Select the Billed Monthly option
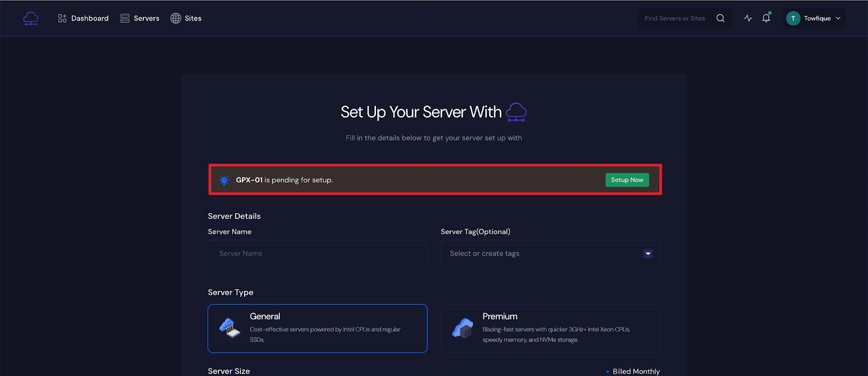Viewport: 868px width, 376px height. coord(636,371)
